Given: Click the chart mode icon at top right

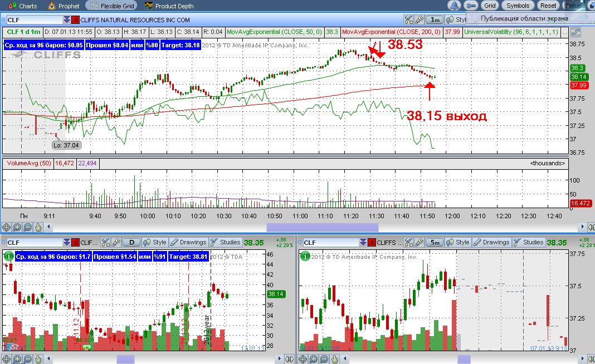Looking at the screenshot, I should [576, 32].
